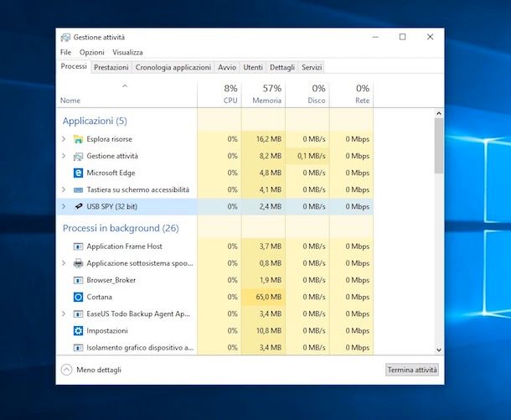511x420 pixels.
Task: Sort by the Nome column header
Action: tap(126, 95)
